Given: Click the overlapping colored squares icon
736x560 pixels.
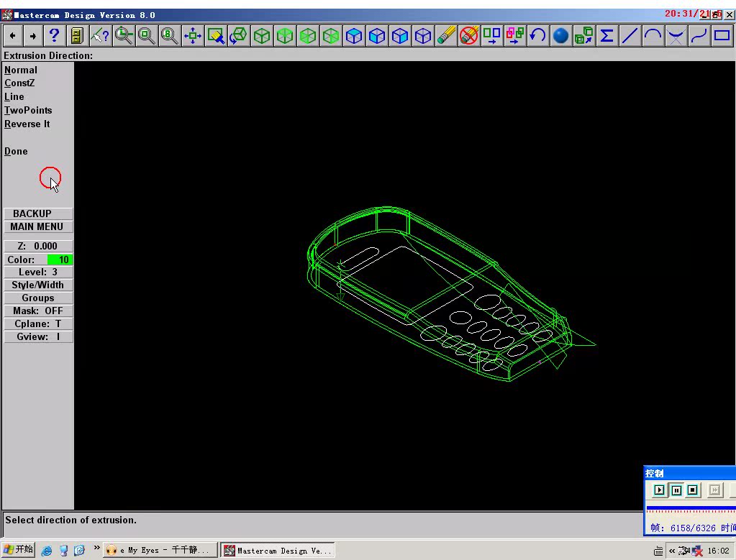Looking at the screenshot, I should point(515,36).
